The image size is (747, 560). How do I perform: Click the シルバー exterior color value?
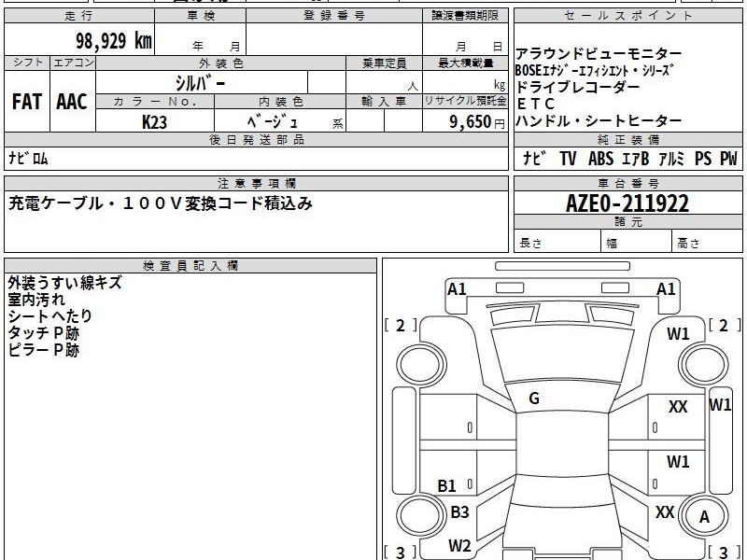pyautogui.click(x=201, y=83)
